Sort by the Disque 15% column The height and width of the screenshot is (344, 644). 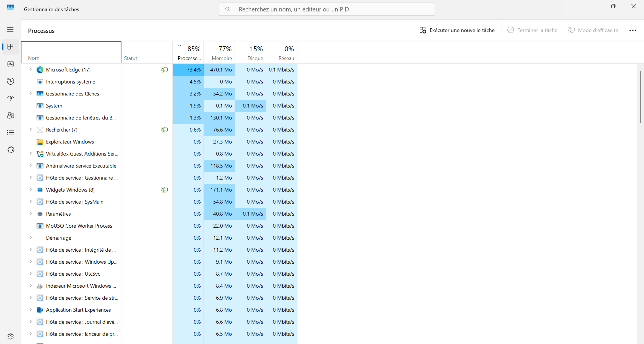point(251,53)
